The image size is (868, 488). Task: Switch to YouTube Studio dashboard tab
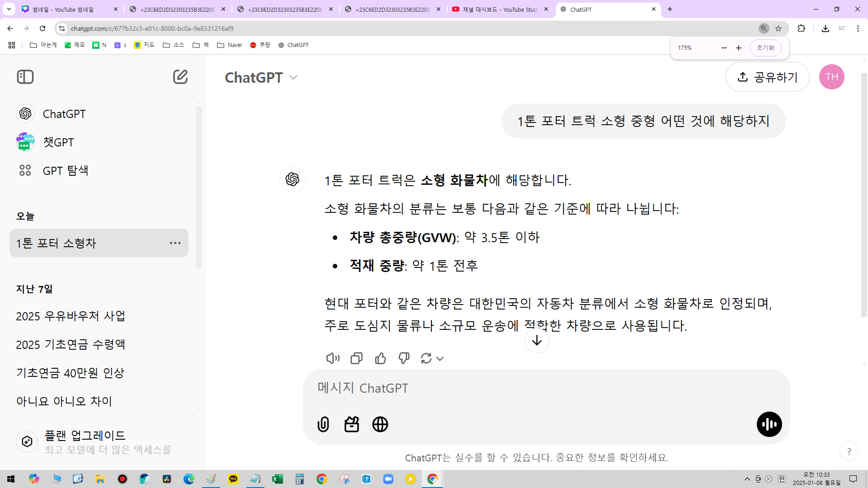coord(499,9)
